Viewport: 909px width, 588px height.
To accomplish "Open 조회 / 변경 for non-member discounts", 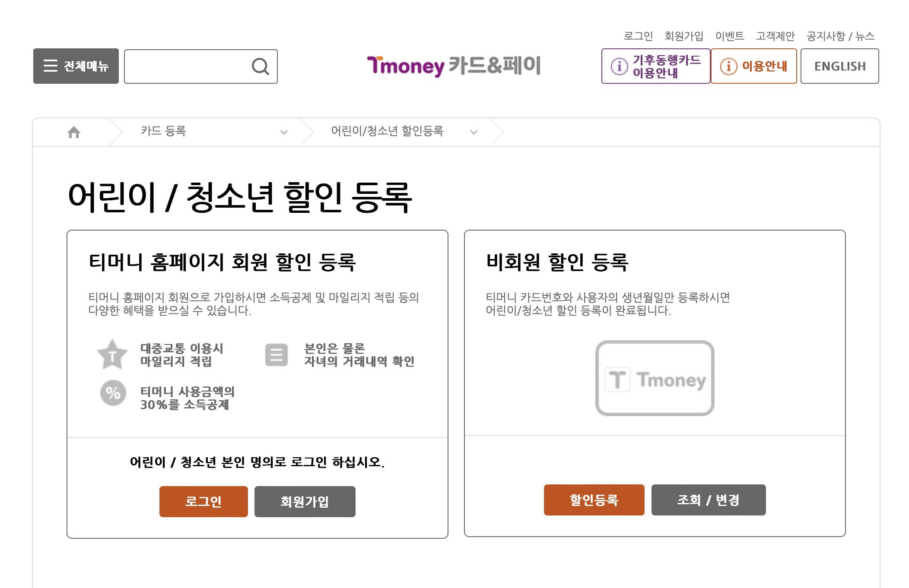I will (709, 500).
